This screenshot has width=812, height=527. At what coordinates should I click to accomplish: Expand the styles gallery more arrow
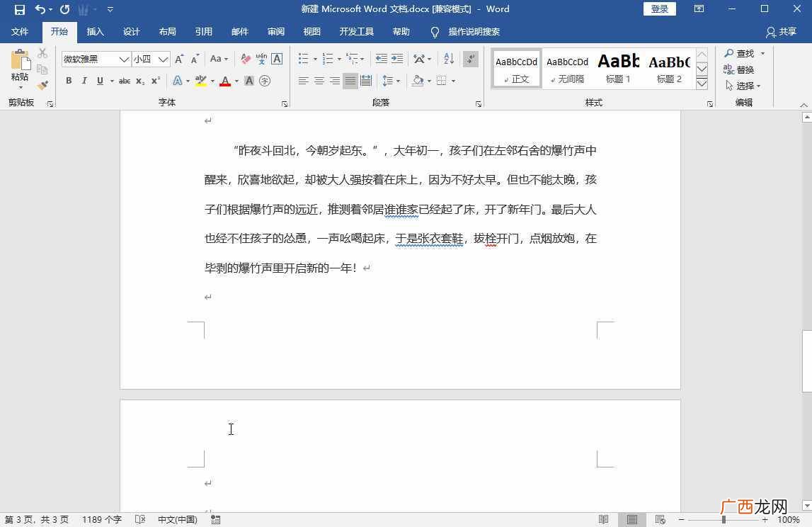coord(702,83)
